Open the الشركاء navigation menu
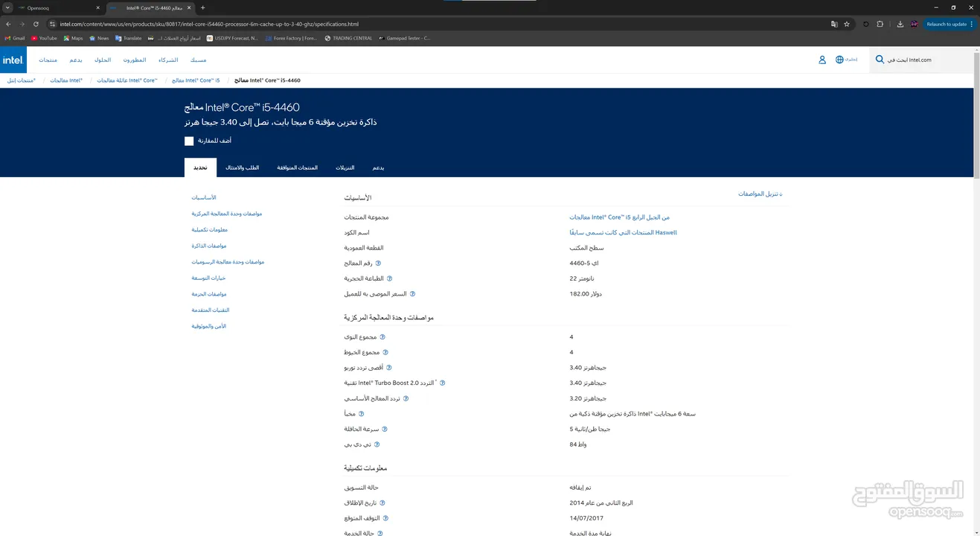This screenshot has height=536, width=980. click(167, 60)
